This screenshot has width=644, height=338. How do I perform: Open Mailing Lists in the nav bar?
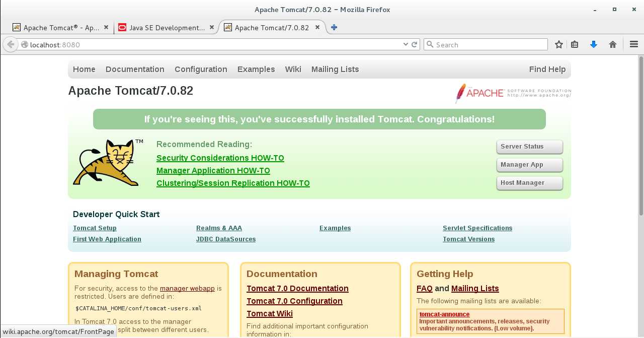point(335,70)
